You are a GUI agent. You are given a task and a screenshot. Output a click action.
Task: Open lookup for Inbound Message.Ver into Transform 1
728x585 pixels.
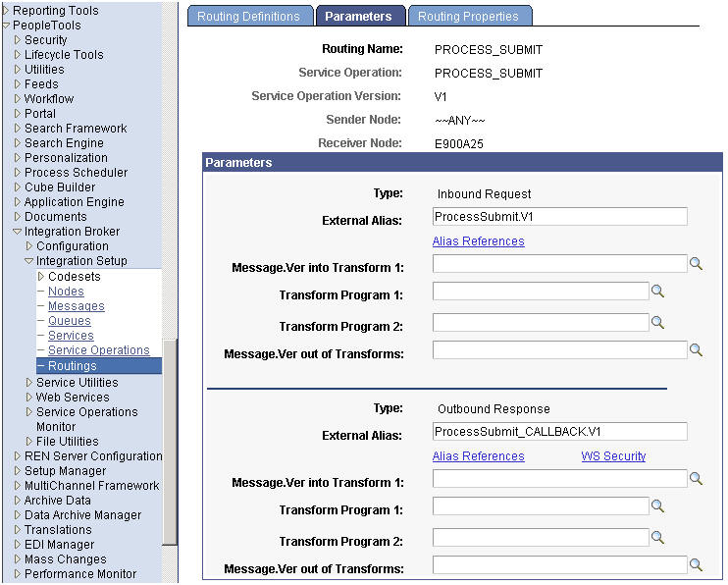click(x=696, y=264)
